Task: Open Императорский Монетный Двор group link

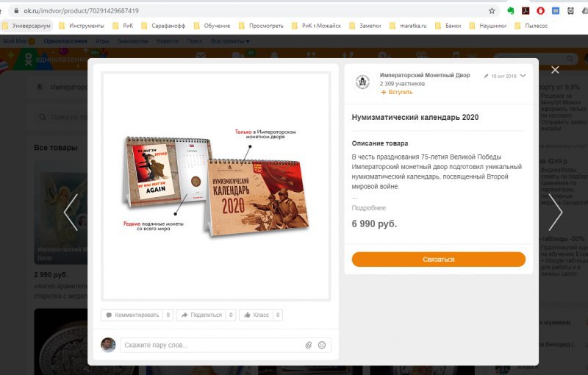Action: (425, 75)
